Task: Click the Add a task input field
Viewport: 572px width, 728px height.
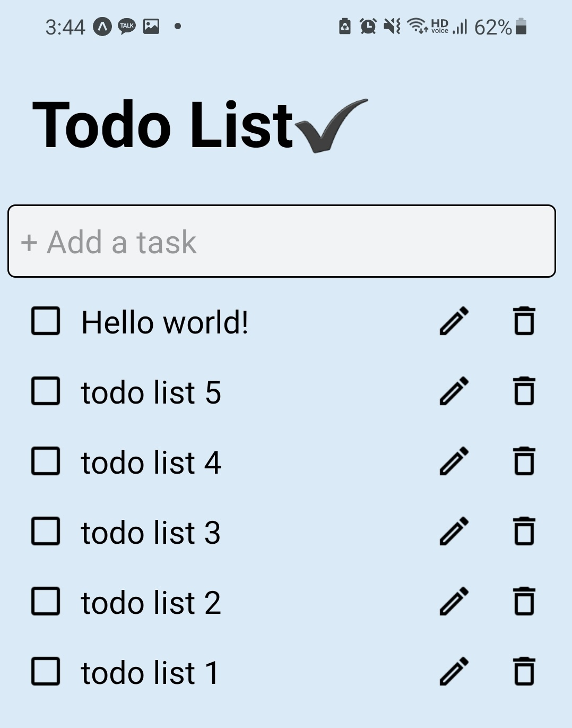Action: (x=281, y=241)
